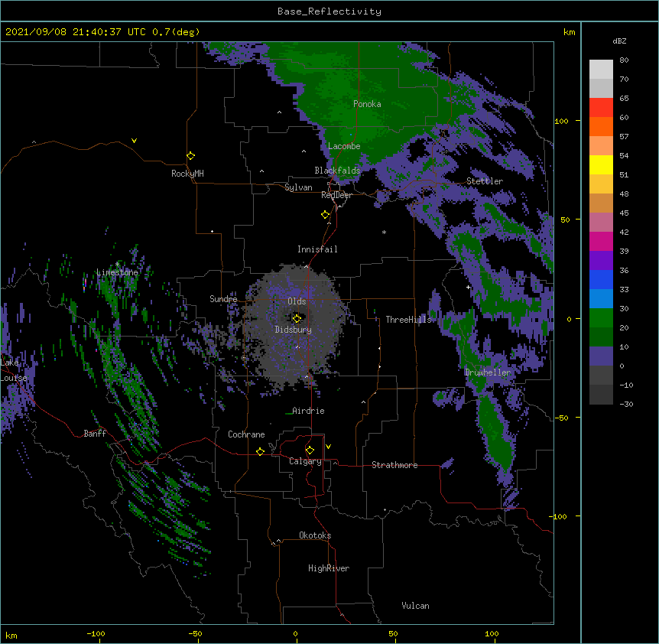This screenshot has width=659, height=644.
Task: Click the Vulcan town label
Action: 415,606
